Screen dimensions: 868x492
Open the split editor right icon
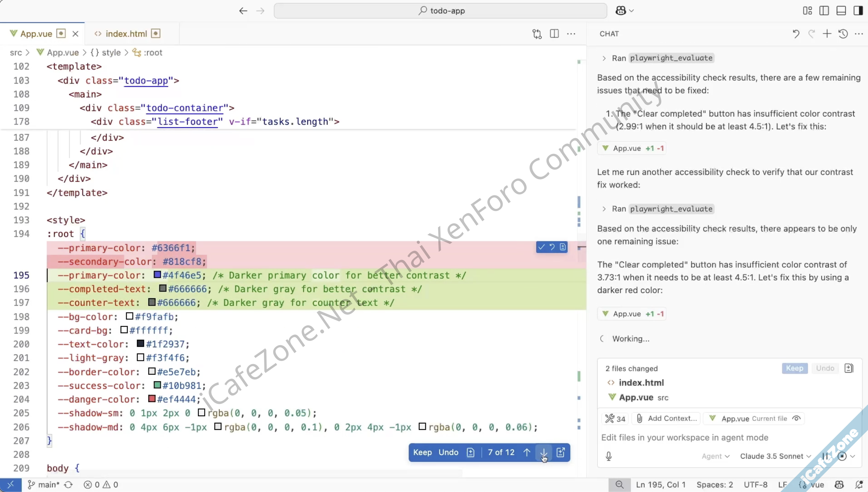(554, 34)
